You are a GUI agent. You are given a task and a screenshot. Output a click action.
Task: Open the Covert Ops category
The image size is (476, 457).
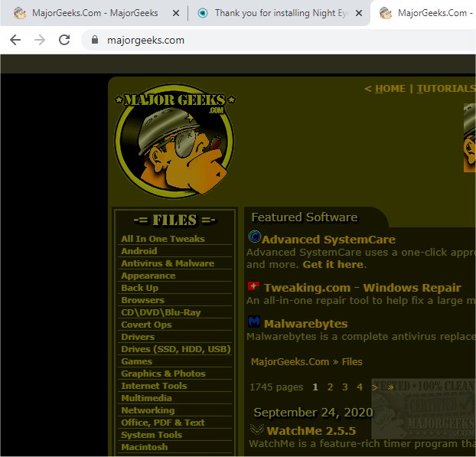click(x=146, y=325)
